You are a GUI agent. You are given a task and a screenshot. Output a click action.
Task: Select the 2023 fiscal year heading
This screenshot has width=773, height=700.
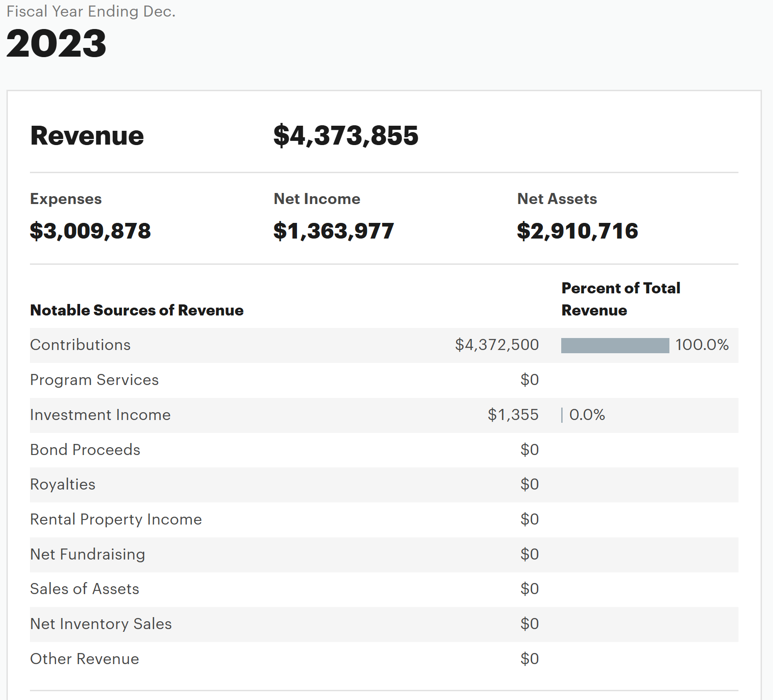(x=56, y=43)
